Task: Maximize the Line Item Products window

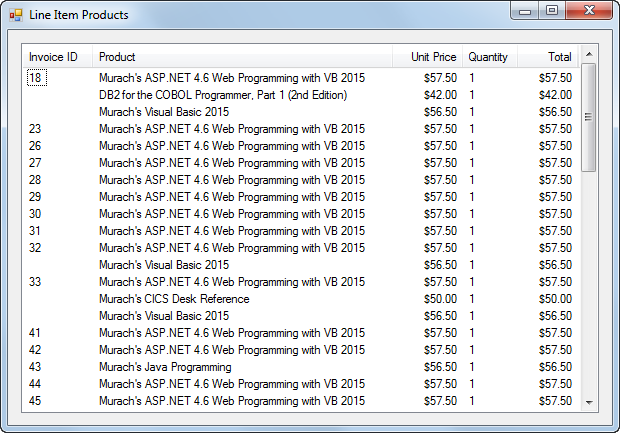Action: click(x=552, y=10)
